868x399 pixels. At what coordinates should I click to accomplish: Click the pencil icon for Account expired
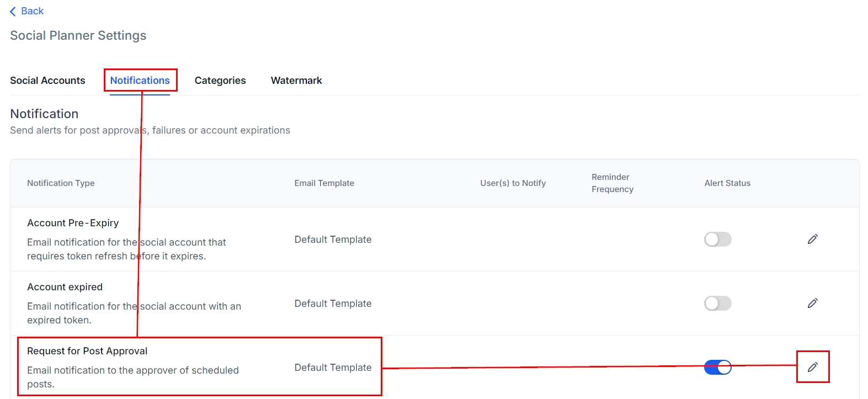pyautogui.click(x=812, y=303)
